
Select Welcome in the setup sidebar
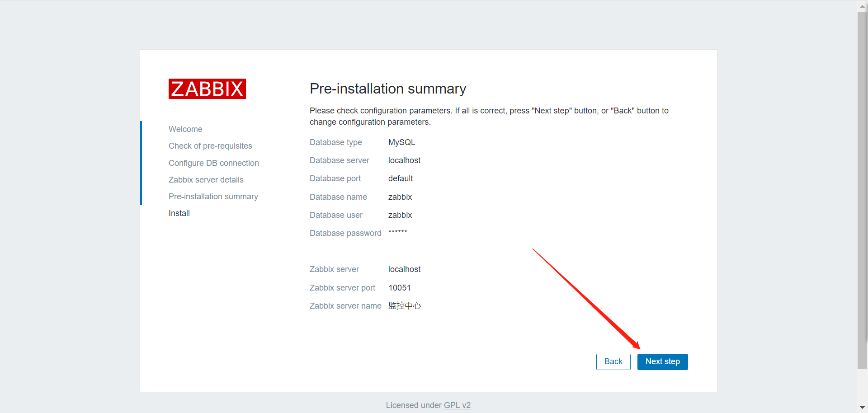point(185,129)
